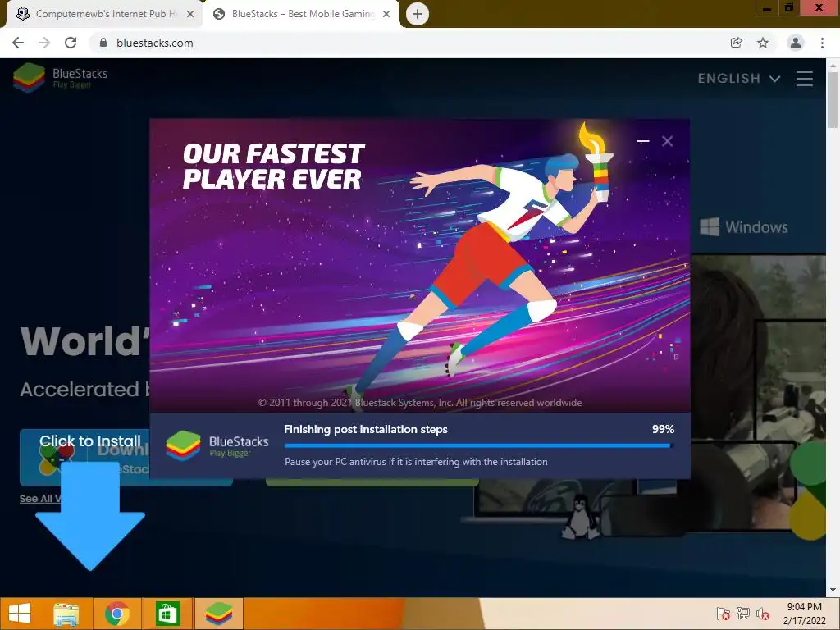Open the Chrome profile avatar
Image resolution: width=840 pixels, height=630 pixels.
point(796,43)
